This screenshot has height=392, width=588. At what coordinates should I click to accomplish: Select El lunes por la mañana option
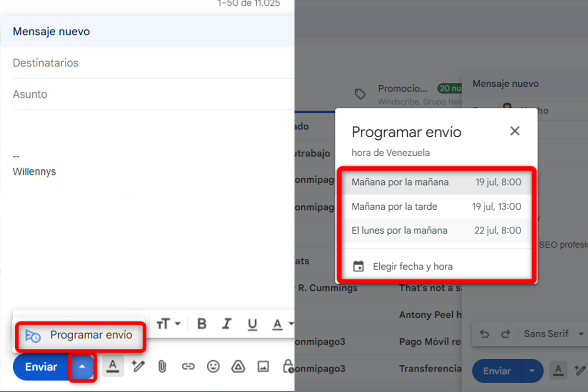pyautogui.click(x=436, y=230)
